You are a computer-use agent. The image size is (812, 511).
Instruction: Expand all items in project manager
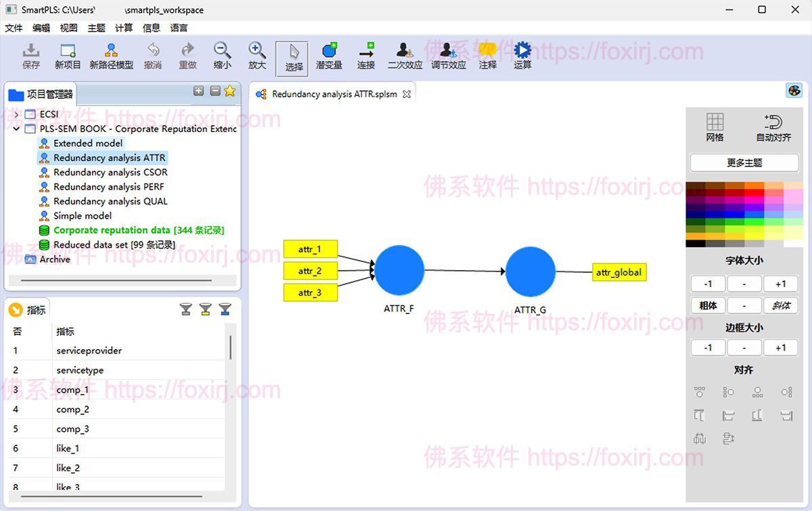198,91
